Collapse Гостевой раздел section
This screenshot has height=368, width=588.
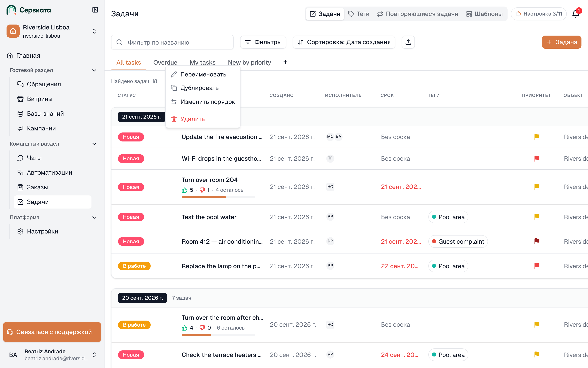(x=95, y=70)
